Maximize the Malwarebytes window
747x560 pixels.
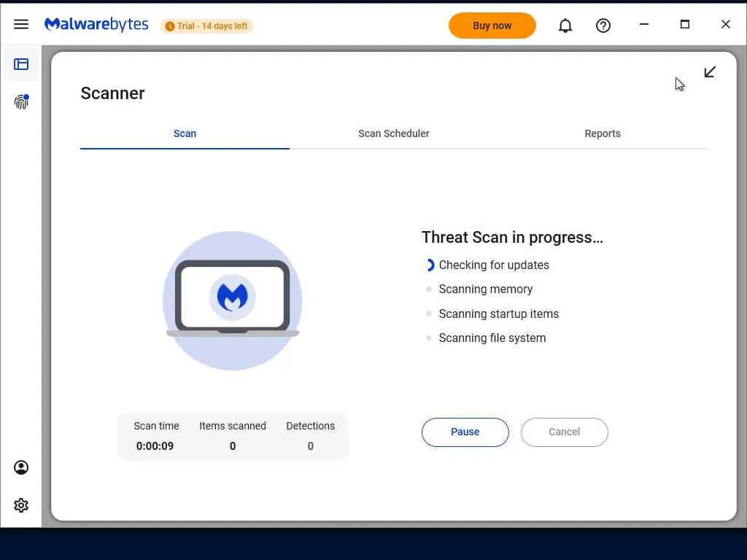[684, 24]
